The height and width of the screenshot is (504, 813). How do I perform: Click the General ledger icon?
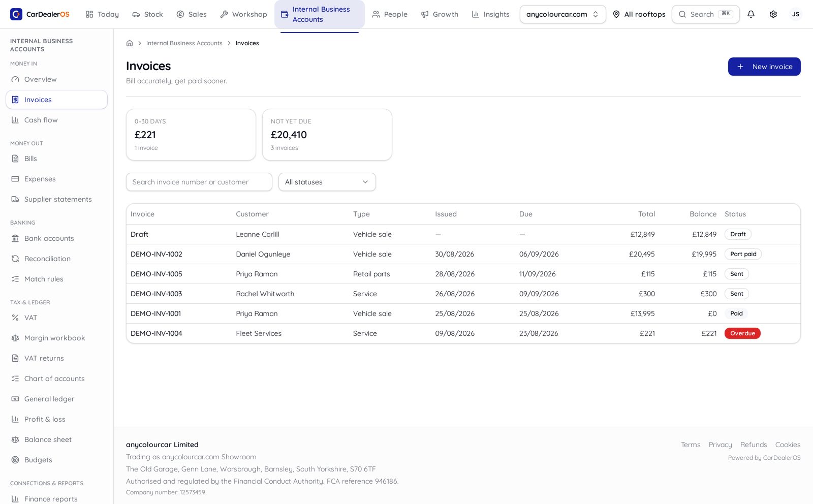[15, 399]
